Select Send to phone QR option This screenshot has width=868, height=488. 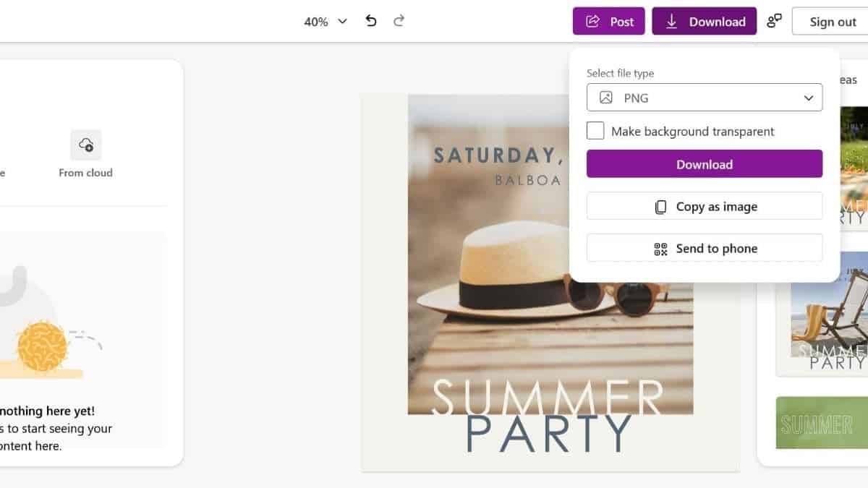[704, 248]
